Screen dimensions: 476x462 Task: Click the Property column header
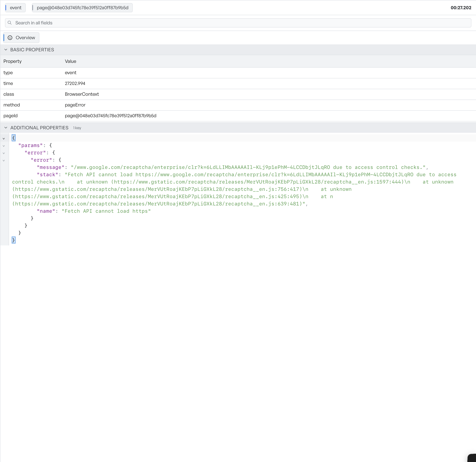pos(12,61)
